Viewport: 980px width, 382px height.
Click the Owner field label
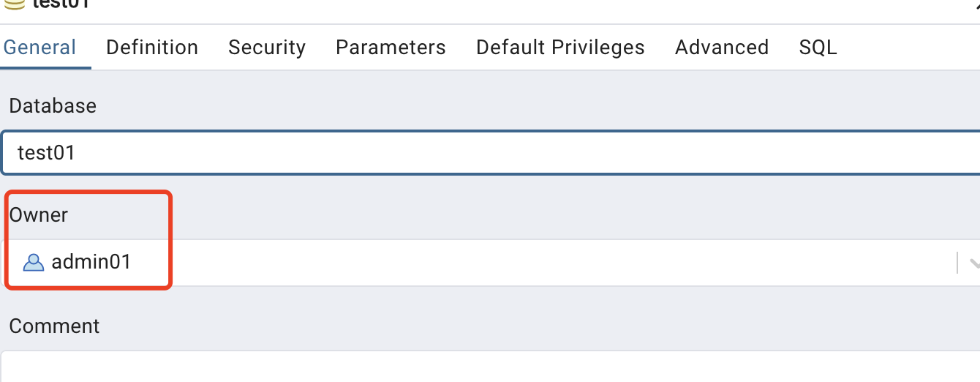[x=39, y=215]
